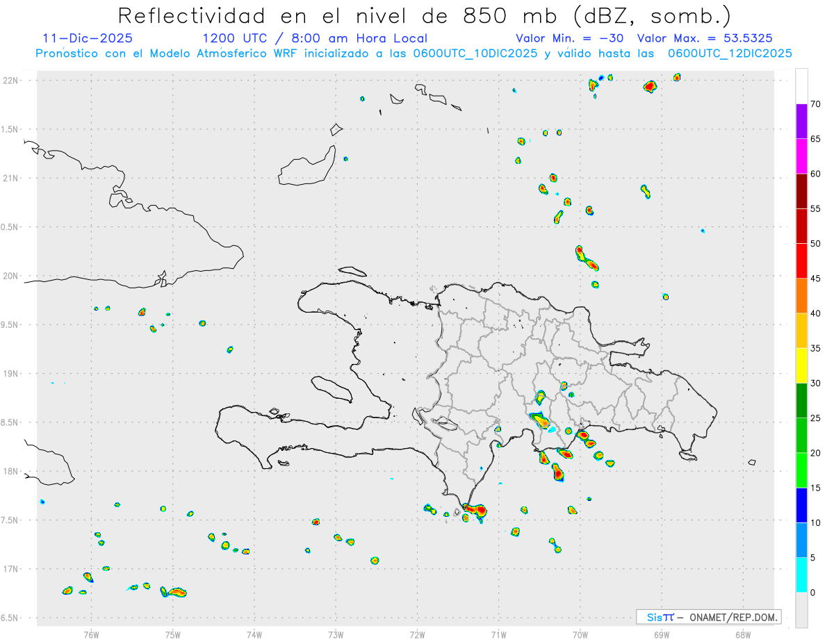The height and width of the screenshot is (644, 834).
Task: Click the colorbar value label '70'
Action: [816, 104]
